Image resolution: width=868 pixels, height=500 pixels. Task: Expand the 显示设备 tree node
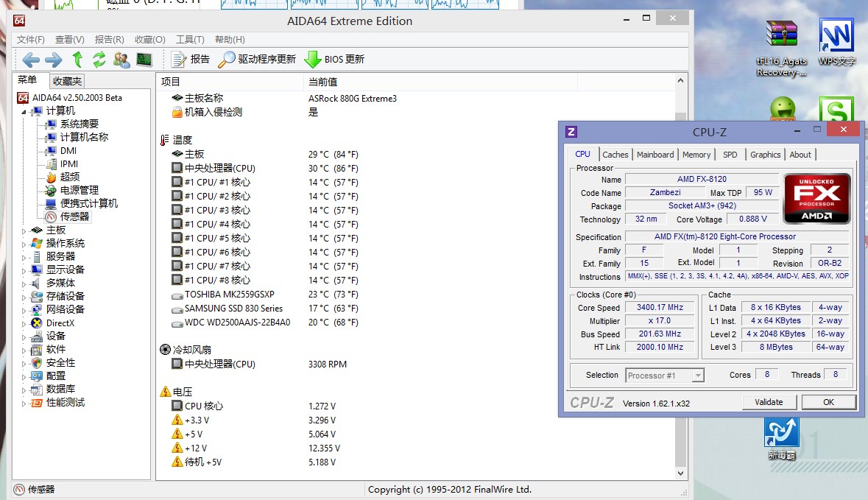24,270
